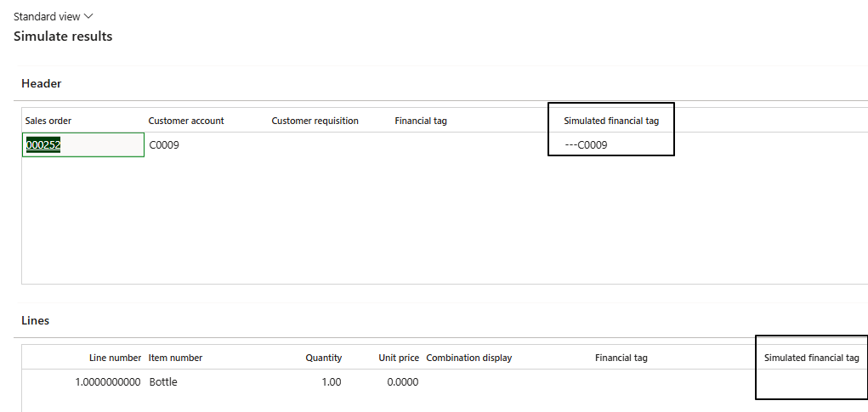
Task: Click Financial tag column header in Header grid
Action: (421, 121)
